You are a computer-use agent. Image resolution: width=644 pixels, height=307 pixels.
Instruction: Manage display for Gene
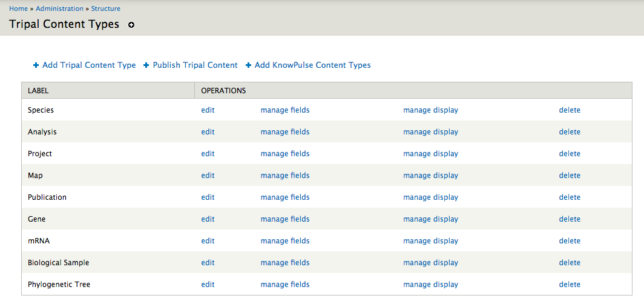430,219
